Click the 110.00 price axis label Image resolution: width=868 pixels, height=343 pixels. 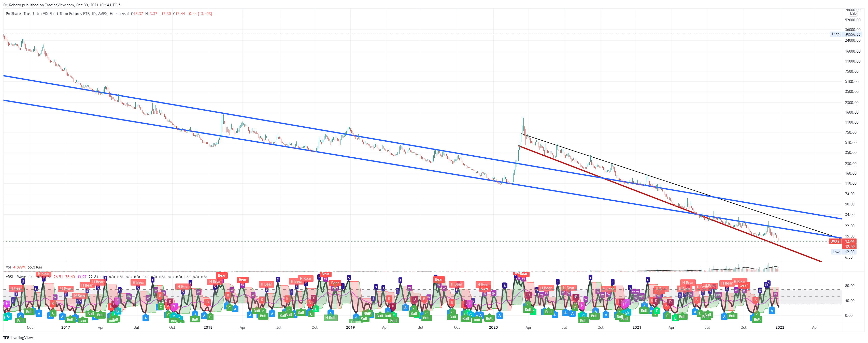pos(851,183)
